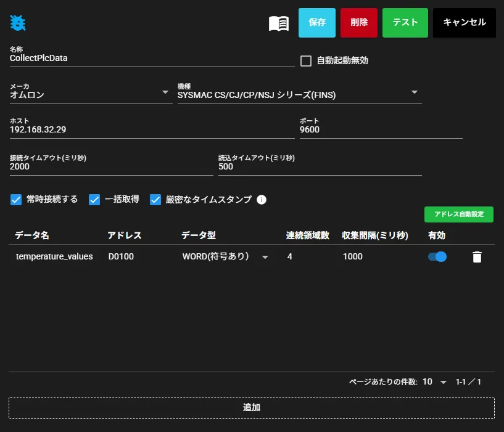Click the キャンセル cancel button
Image resolution: width=504 pixels, height=432 pixels.
[x=464, y=22]
